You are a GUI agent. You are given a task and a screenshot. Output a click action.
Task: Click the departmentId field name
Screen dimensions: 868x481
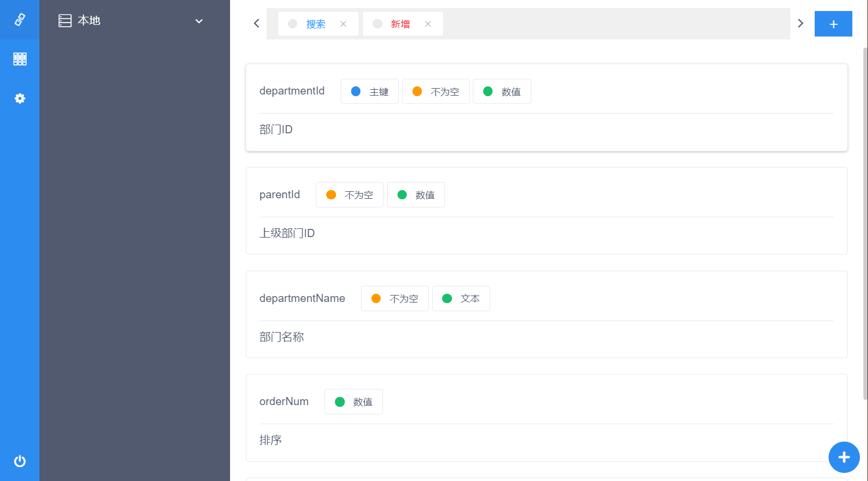click(x=292, y=91)
